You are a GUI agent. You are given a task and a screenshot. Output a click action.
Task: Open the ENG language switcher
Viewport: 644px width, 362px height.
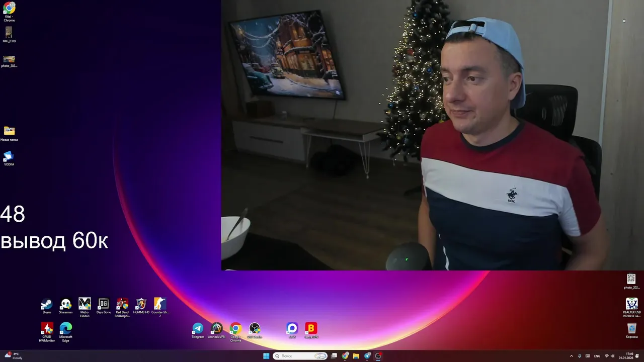click(x=597, y=356)
